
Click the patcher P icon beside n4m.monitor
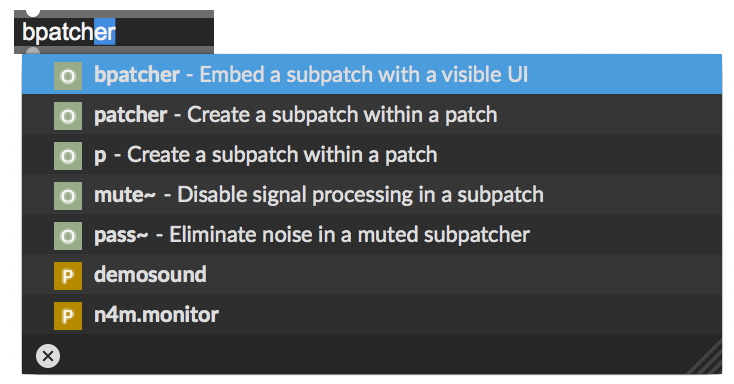tap(68, 316)
